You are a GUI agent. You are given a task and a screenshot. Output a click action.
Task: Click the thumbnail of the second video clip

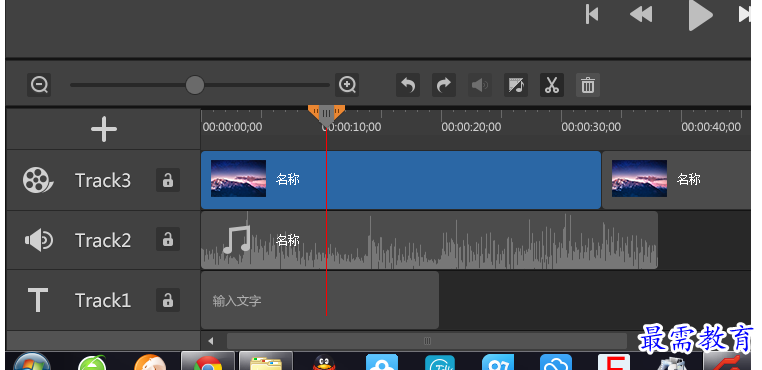coord(639,178)
